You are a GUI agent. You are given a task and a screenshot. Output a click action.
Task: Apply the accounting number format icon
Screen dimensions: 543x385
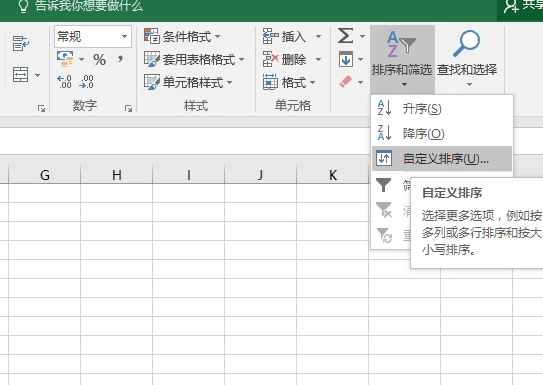[65, 59]
